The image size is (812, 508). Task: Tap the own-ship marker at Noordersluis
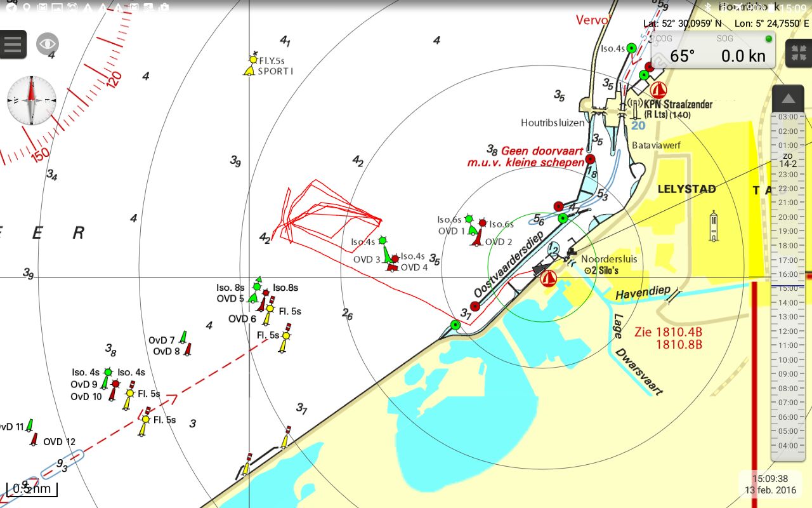tap(540, 269)
